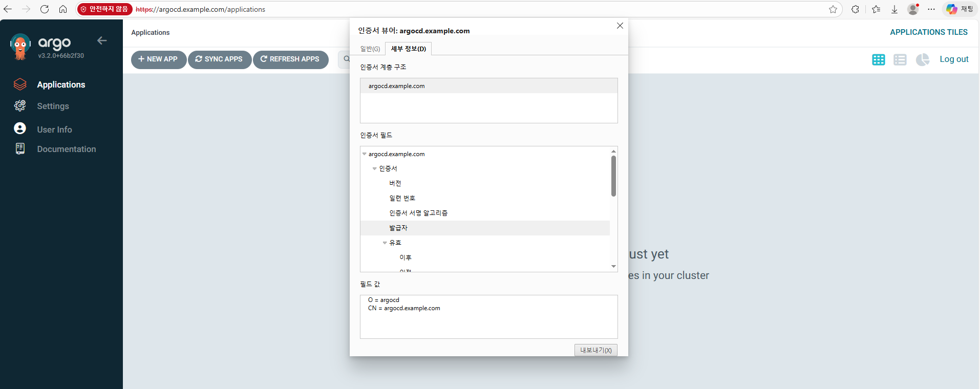Viewport: 980px width, 389px height.
Task: Click REFRESH APPS button
Action: click(x=291, y=59)
